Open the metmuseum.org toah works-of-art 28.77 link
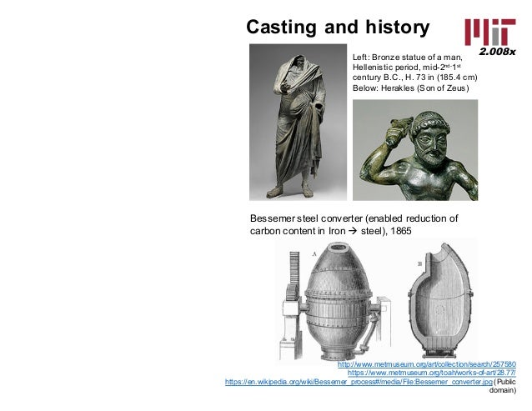 click(432, 373)
